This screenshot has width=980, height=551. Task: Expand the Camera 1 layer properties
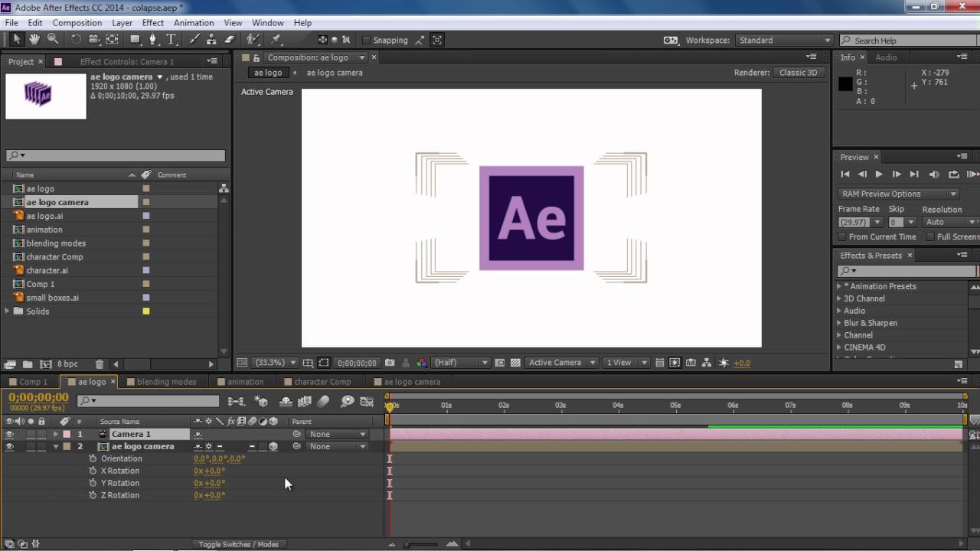(x=55, y=434)
